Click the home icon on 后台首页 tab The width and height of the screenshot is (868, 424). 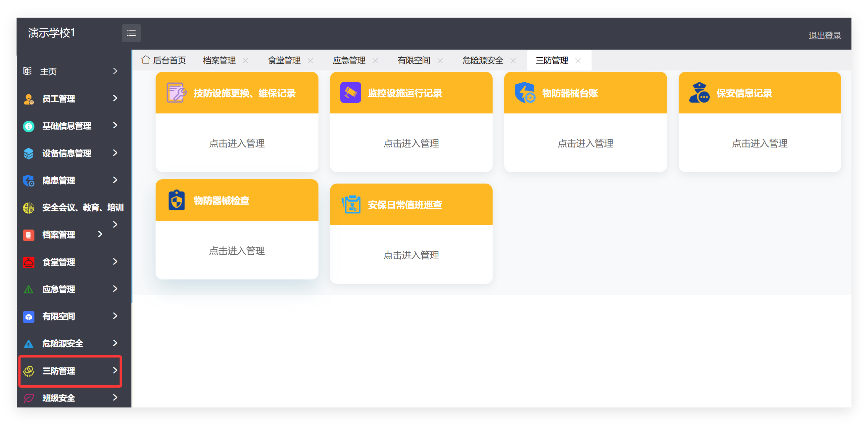(146, 60)
